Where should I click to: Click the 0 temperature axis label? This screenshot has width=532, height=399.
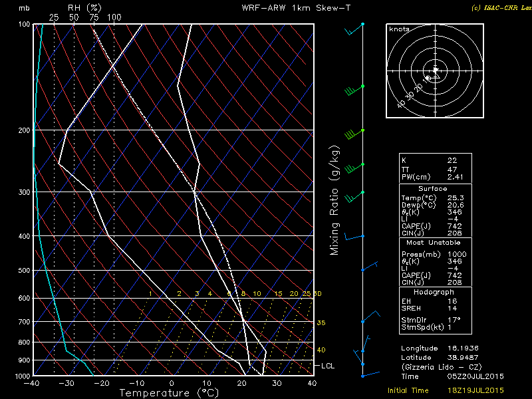point(172,384)
